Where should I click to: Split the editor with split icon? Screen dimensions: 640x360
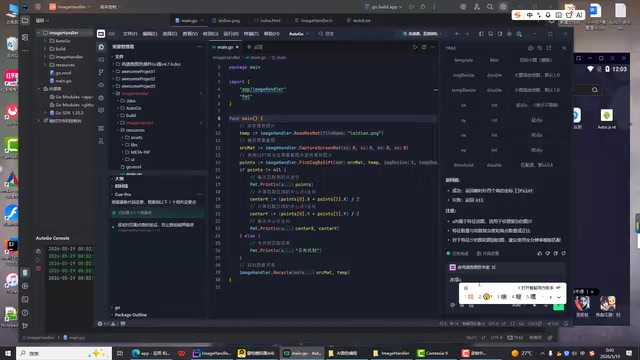tap(424, 47)
